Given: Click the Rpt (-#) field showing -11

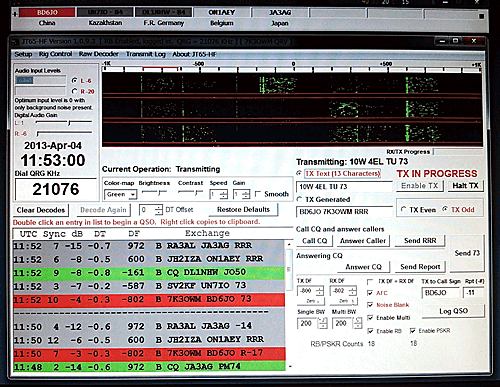Looking at the screenshot, I should coord(473,293).
